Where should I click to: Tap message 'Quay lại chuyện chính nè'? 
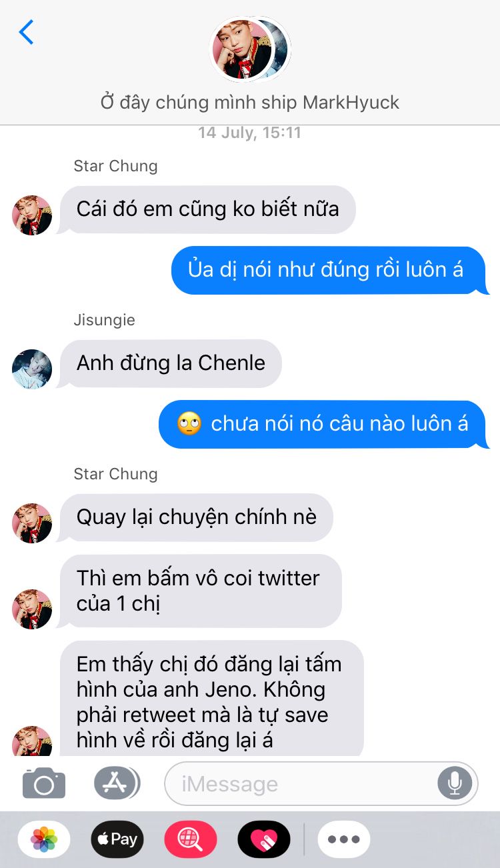197,517
